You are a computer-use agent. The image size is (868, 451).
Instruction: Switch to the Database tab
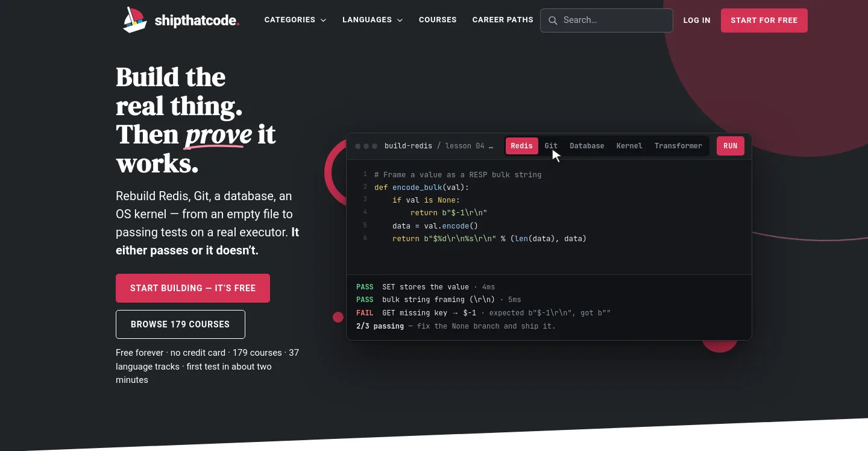point(587,146)
